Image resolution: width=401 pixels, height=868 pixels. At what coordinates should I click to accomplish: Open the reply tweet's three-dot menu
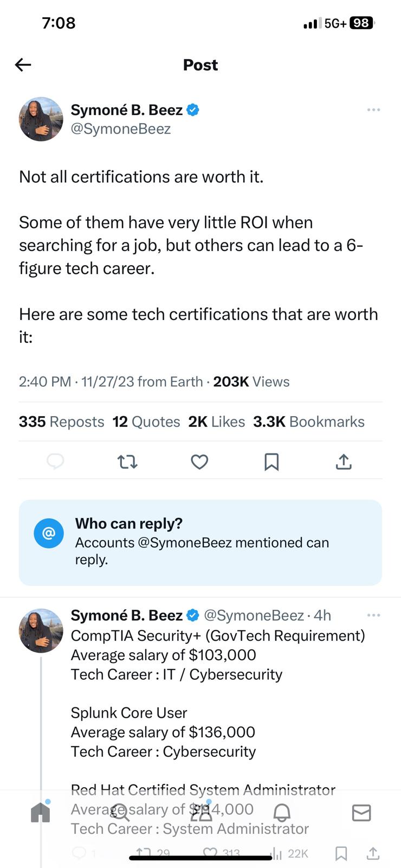click(x=373, y=615)
